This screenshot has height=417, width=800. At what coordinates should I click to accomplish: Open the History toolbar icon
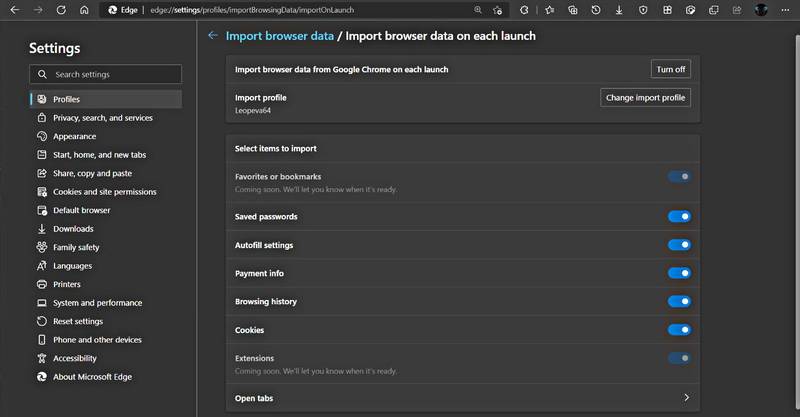pyautogui.click(x=595, y=10)
